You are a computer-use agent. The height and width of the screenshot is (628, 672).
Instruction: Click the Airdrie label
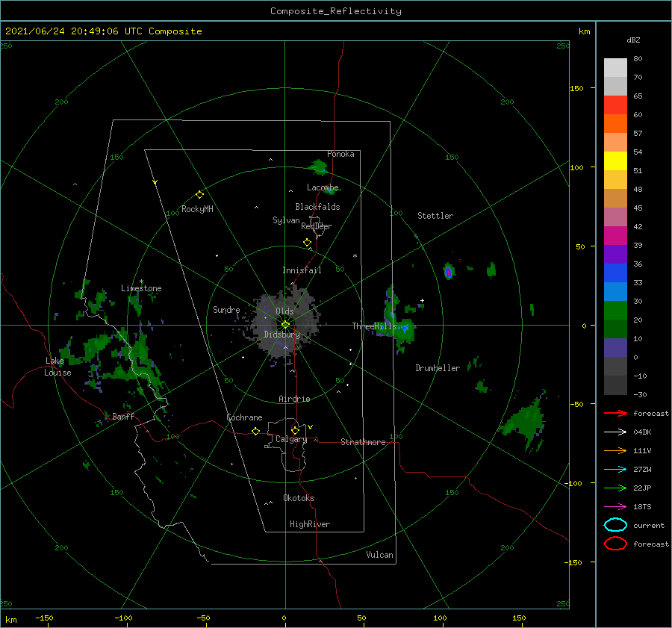[x=294, y=399]
